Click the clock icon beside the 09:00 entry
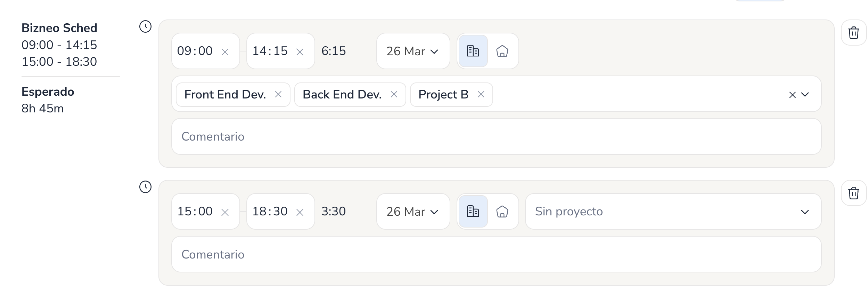 tap(145, 26)
